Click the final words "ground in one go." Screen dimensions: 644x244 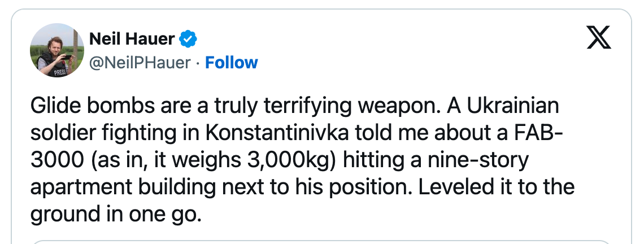pyautogui.click(x=115, y=215)
